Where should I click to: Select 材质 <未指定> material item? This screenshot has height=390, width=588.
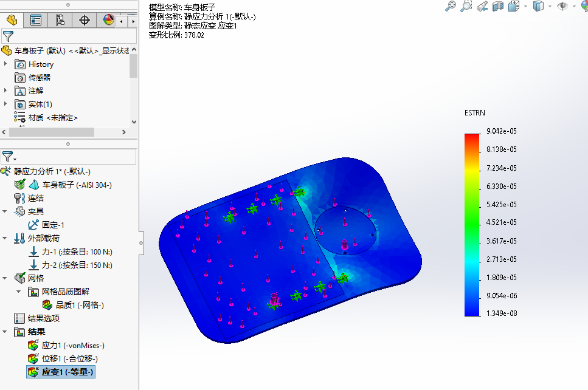point(46,118)
